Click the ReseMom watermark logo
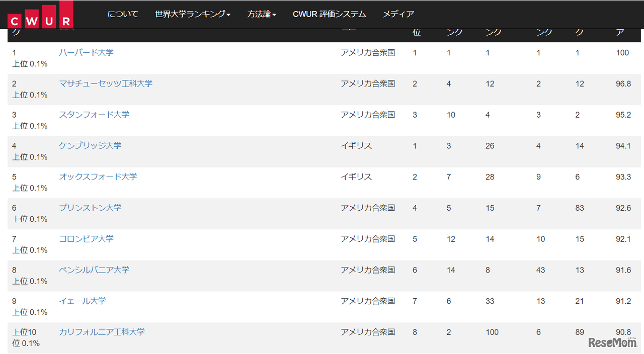The image size is (644, 354). point(612,342)
